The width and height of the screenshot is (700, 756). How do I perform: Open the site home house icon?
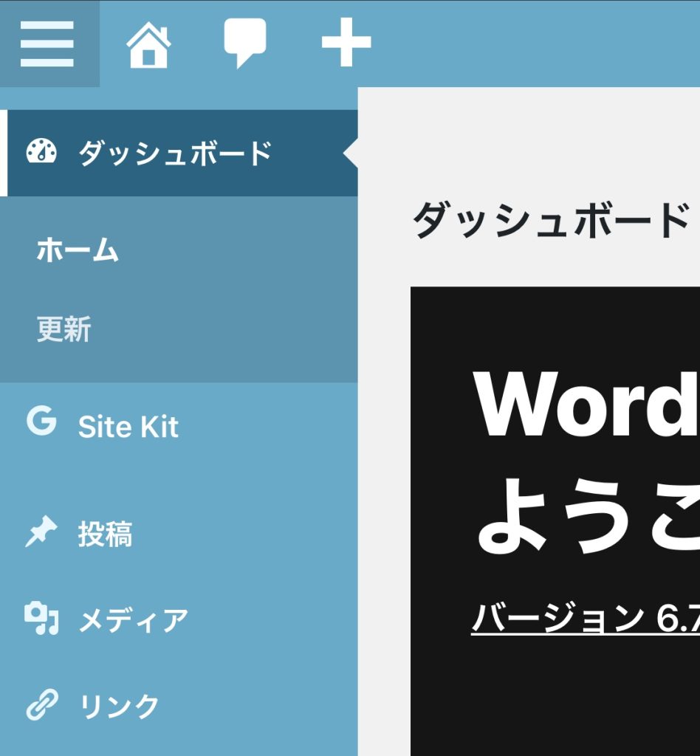148,44
